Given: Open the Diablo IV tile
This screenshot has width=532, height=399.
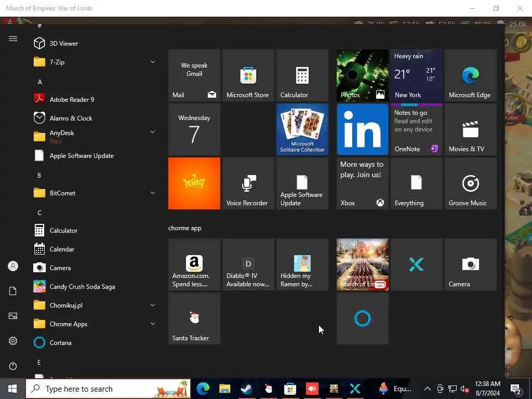Looking at the screenshot, I should (x=248, y=264).
